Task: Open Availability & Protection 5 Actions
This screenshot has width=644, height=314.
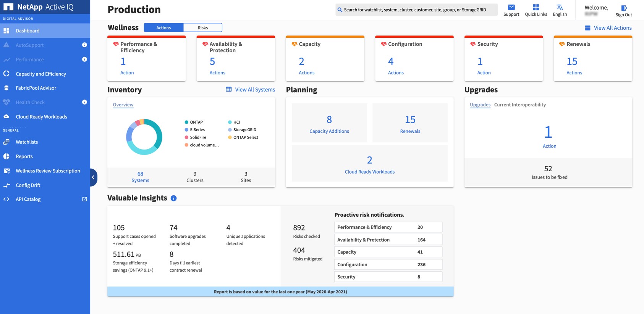Action: pyautogui.click(x=217, y=66)
